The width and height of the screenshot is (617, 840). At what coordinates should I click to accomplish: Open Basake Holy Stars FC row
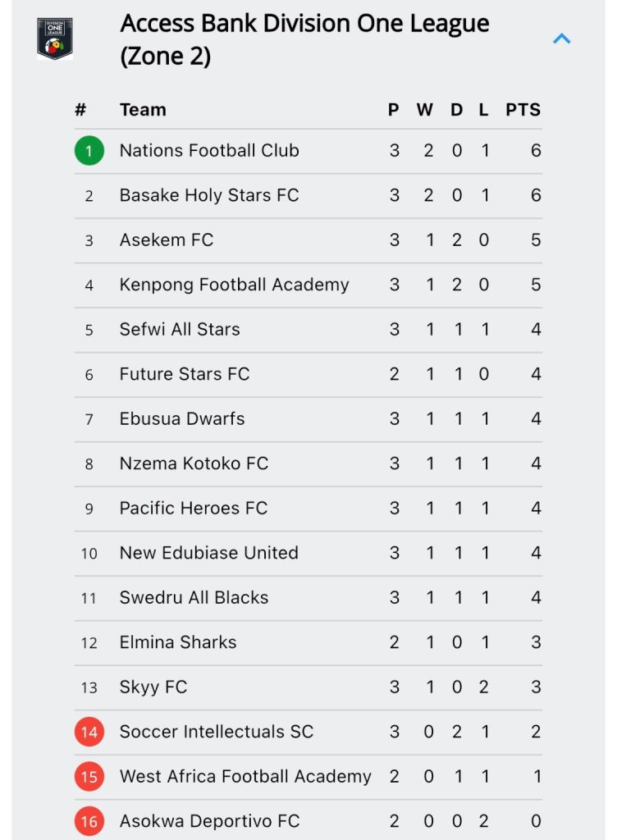coord(308,195)
